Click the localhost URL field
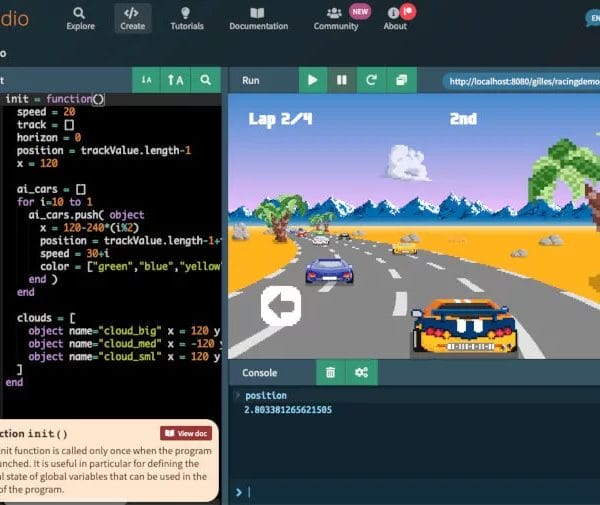This screenshot has width=600, height=505. pyautogui.click(x=522, y=81)
